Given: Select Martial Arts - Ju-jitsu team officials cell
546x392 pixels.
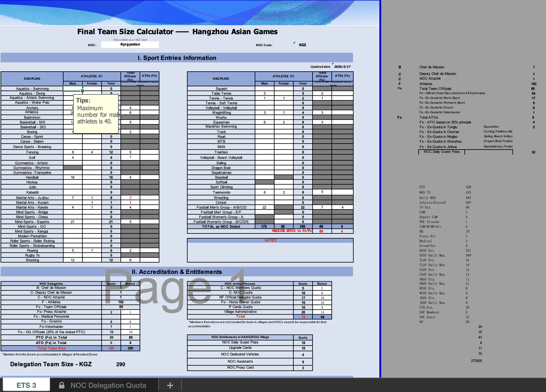Looking at the screenshot, I should [x=130, y=198].
